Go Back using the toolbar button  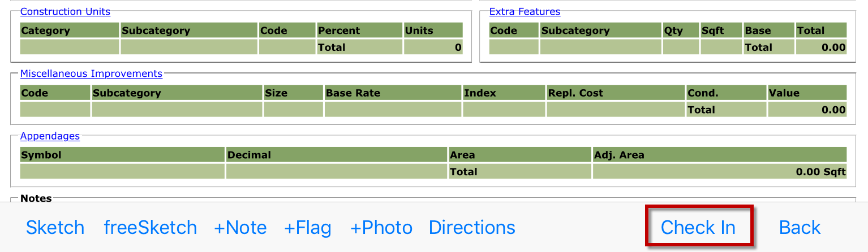click(800, 227)
